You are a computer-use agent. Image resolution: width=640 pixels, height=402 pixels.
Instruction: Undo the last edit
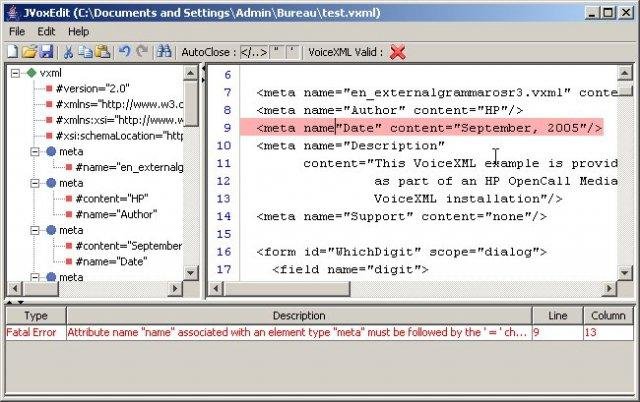(124, 52)
